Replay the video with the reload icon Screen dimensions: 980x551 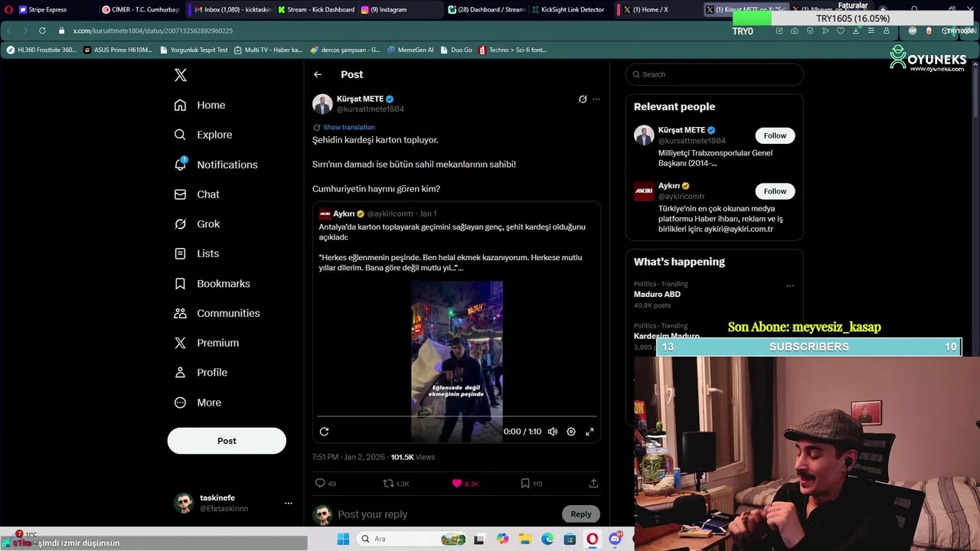tap(324, 432)
